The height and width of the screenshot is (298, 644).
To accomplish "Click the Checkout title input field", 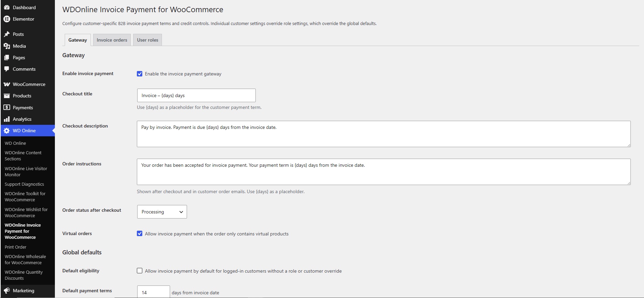I will click(196, 95).
